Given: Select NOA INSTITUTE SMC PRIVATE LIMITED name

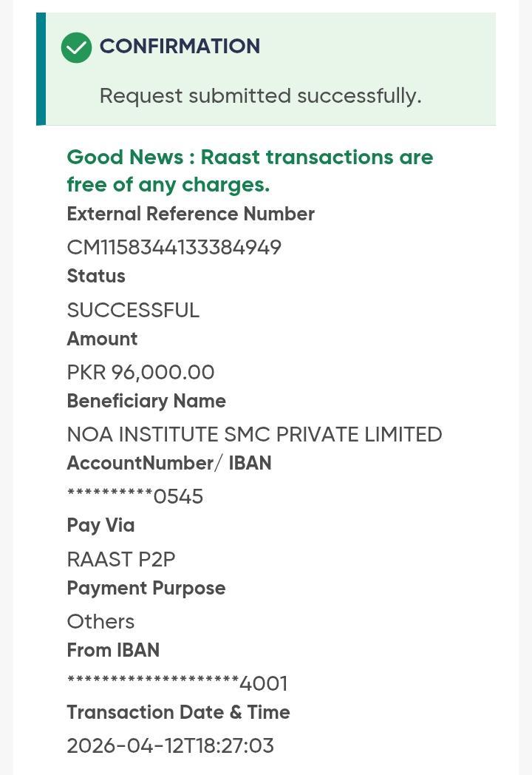Looking at the screenshot, I should tap(254, 434).
